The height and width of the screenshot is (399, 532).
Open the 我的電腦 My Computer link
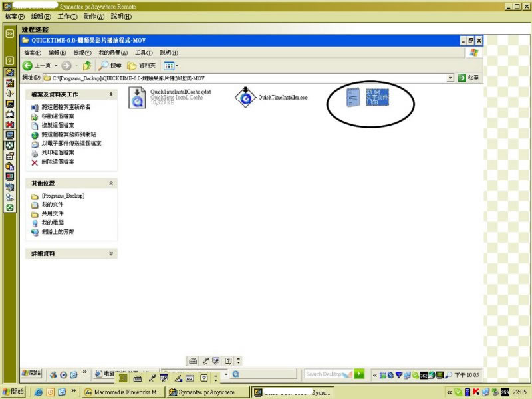coord(53,223)
